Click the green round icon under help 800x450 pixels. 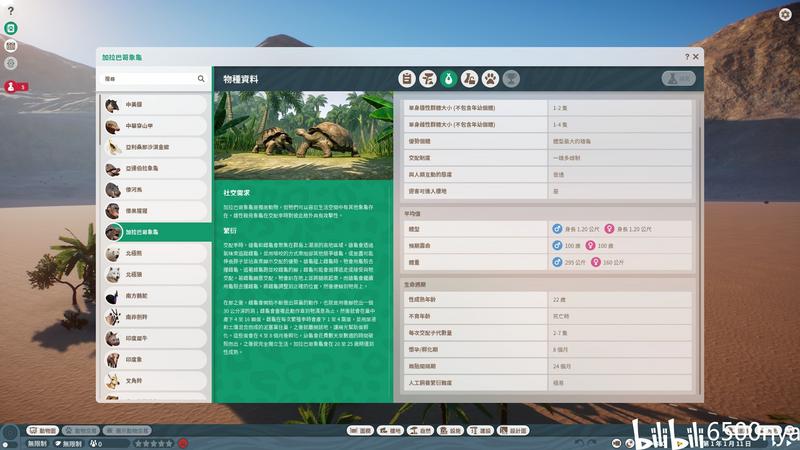coord(11,28)
